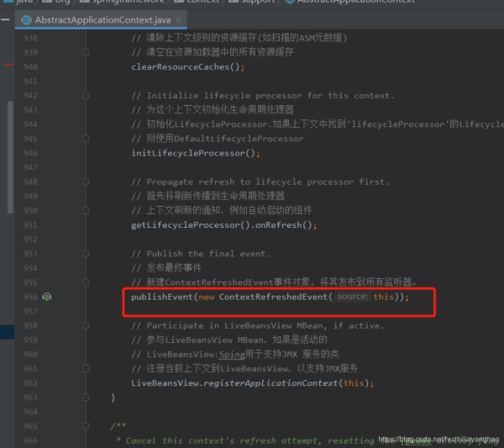
Task: Click the red error stripe mark near line 940
Action: click(8, 65)
